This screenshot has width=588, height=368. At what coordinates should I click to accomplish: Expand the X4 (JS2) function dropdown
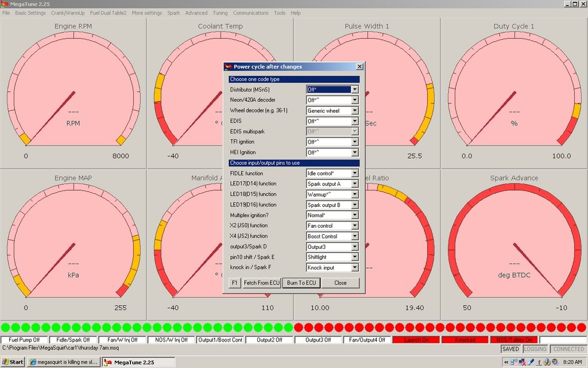[355, 236]
